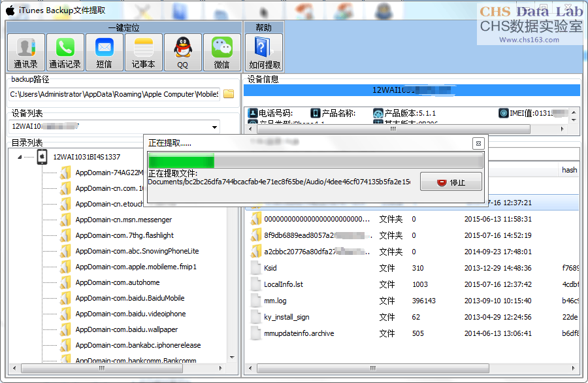Click file icon of mmupdateinfo.archive

pyautogui.click(x=255, y=333)
